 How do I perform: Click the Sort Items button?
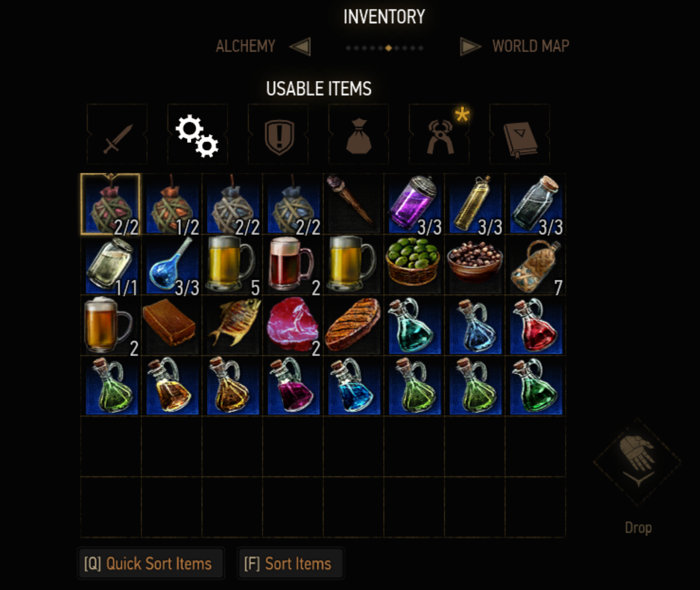290,563
